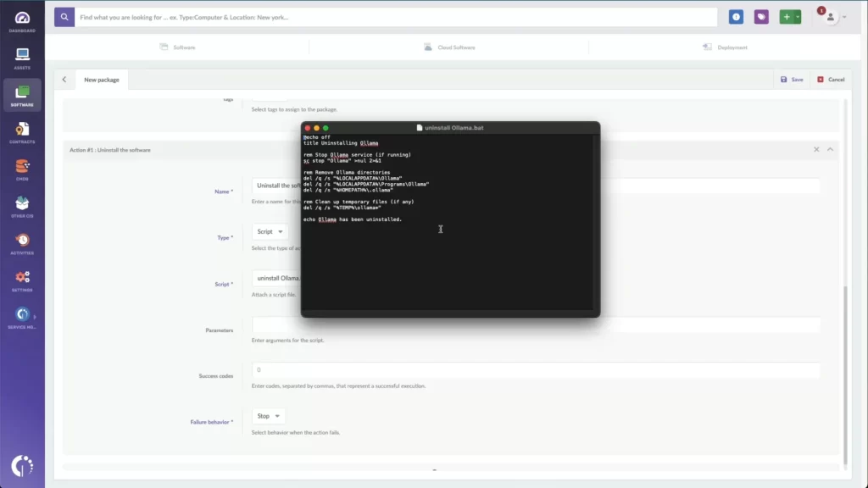Switch to the Deployment tab
The width and height of the screenshot is (868, 488).
pyautogui.click(x=726, y=47)
